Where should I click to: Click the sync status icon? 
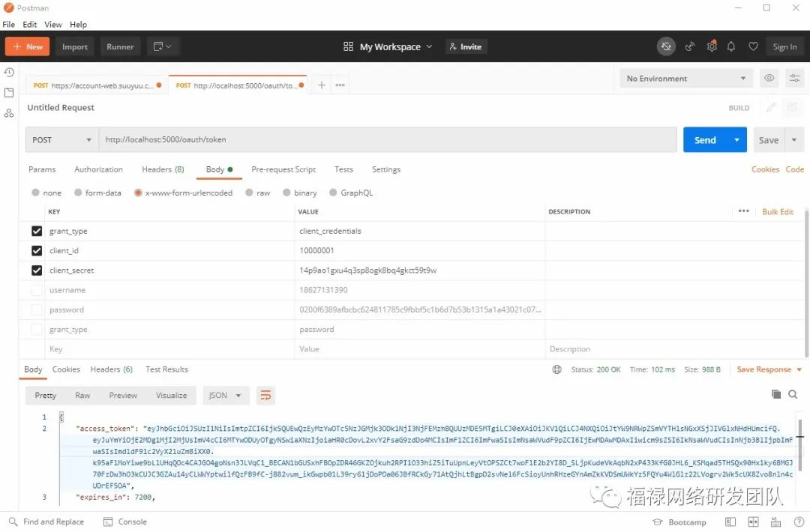pyautogui.click(x=667, y=46)
